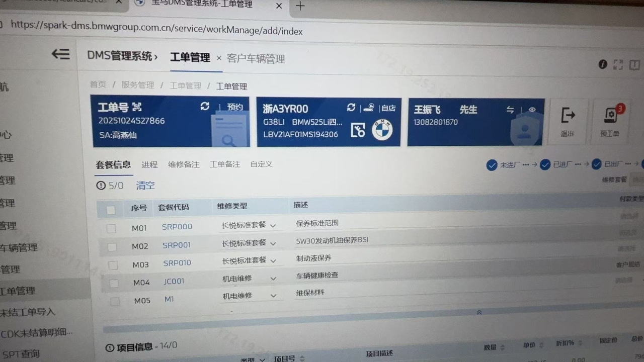Collapse package section with double-chevron arrow

[x=479, y=312]
